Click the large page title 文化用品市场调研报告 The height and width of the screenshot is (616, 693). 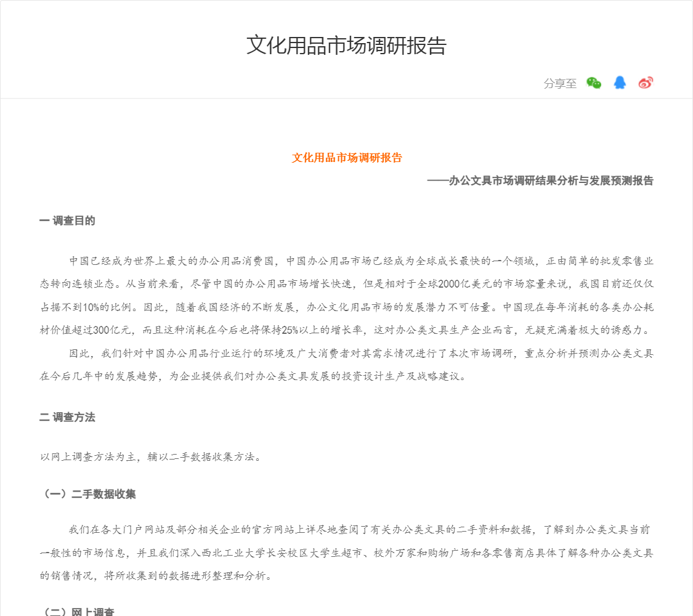tap(346, 46)
